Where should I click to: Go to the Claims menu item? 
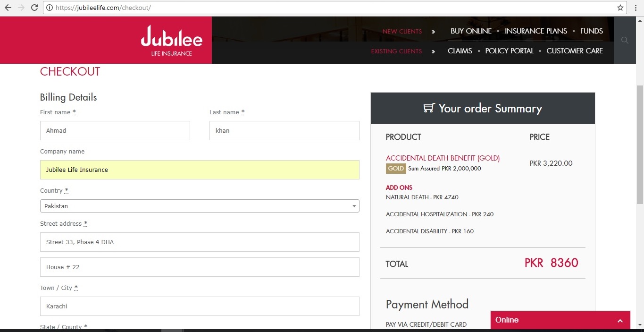[x=460, y=51]
